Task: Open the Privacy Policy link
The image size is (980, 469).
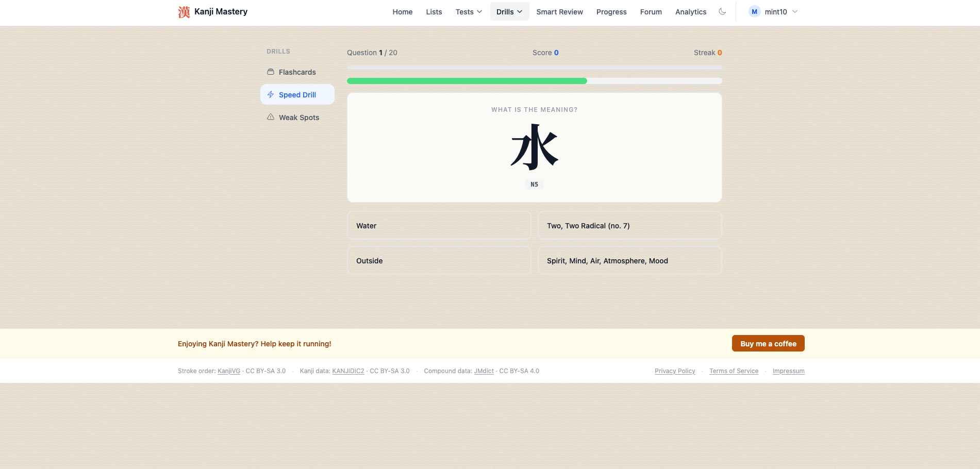Action: pos(674,371)
